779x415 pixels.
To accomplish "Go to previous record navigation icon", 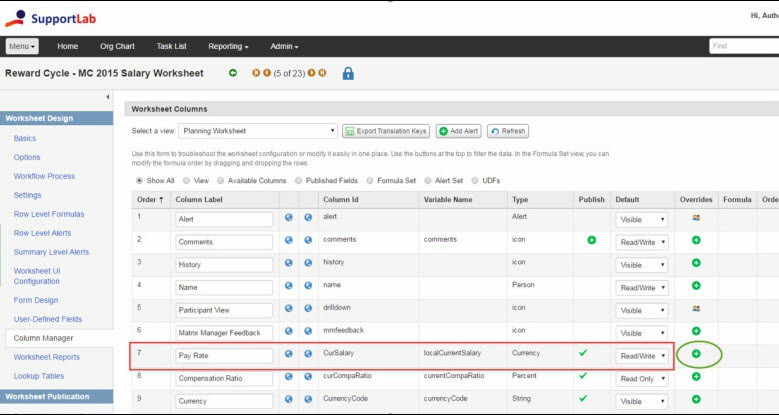I will [x=267, y=73].
